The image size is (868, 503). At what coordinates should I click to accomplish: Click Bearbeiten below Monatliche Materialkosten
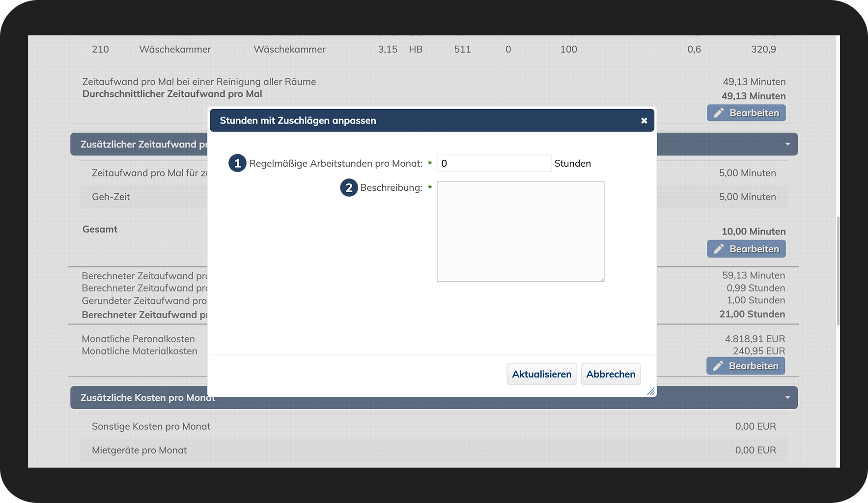point(746,366)
